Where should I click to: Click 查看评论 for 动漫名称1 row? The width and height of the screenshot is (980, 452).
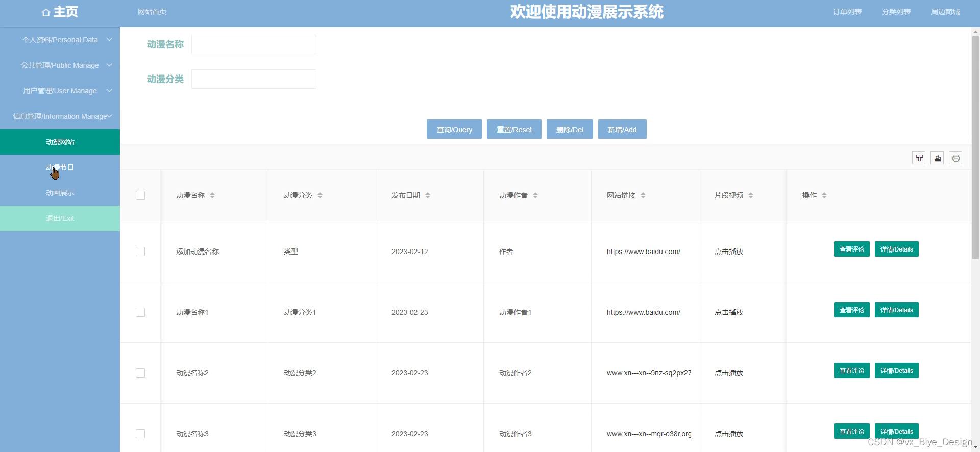click(x=852, y=310)
